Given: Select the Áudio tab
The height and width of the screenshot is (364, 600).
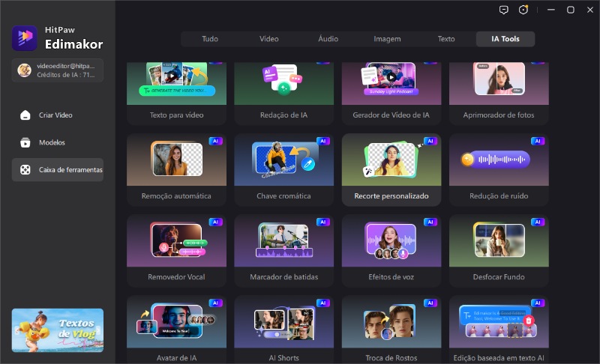Looking at the screenshot, I should [x=328, y=39].
